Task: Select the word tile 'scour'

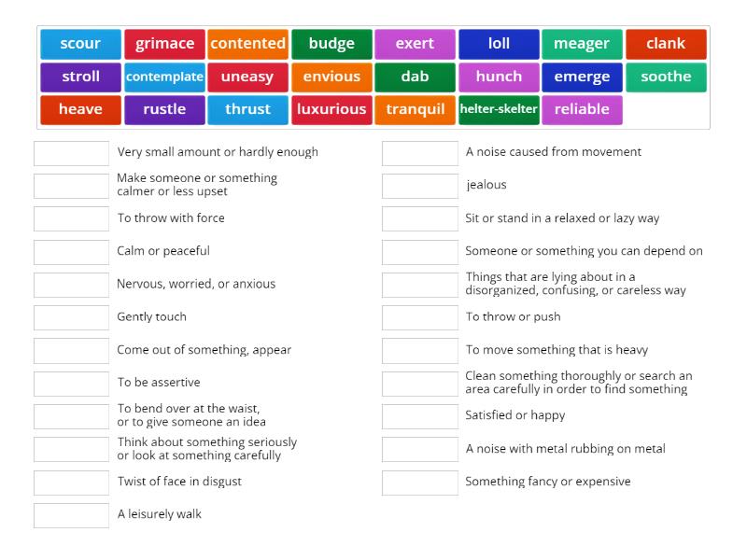Action: tap(80, 43)
